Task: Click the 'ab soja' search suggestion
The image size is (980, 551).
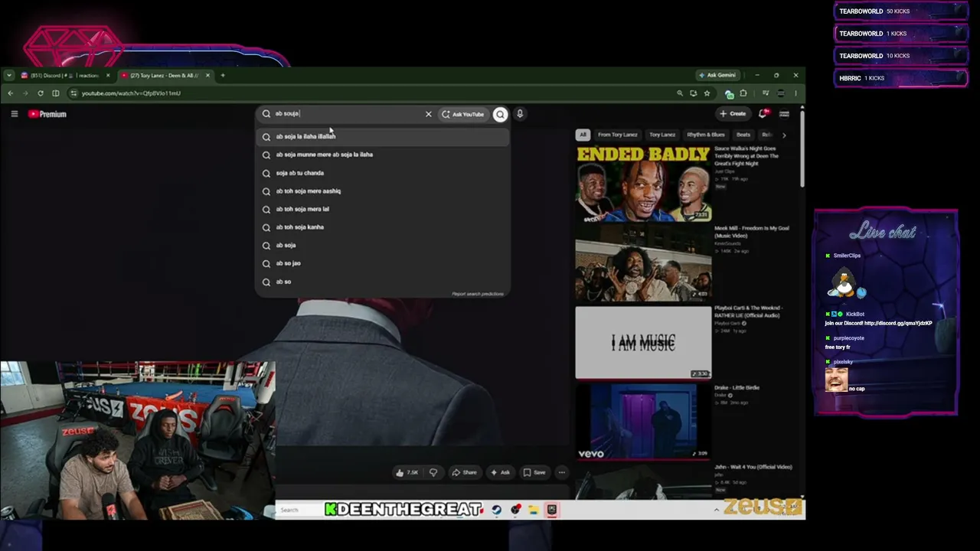Action: click(383, 246)
